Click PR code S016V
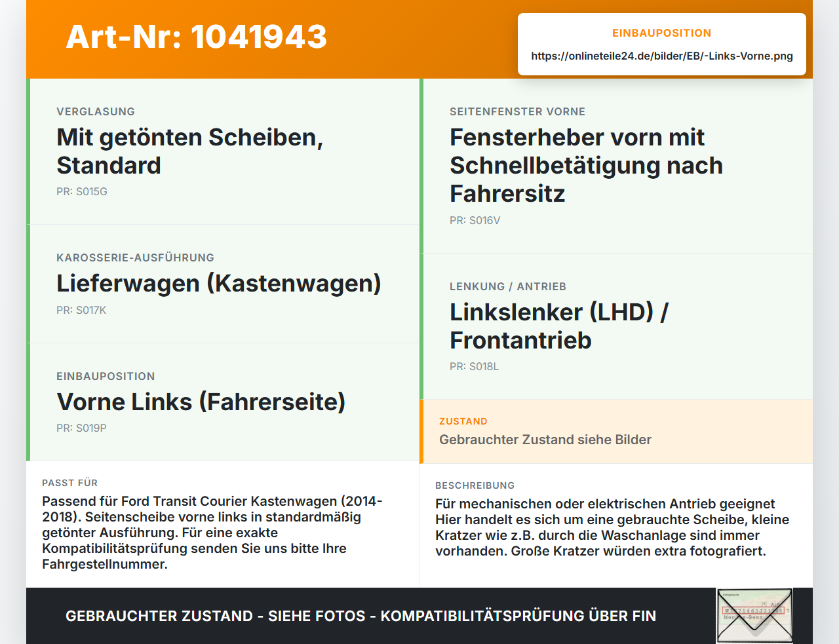The height and width of the screenshot is (644, 839). point(475,221)
